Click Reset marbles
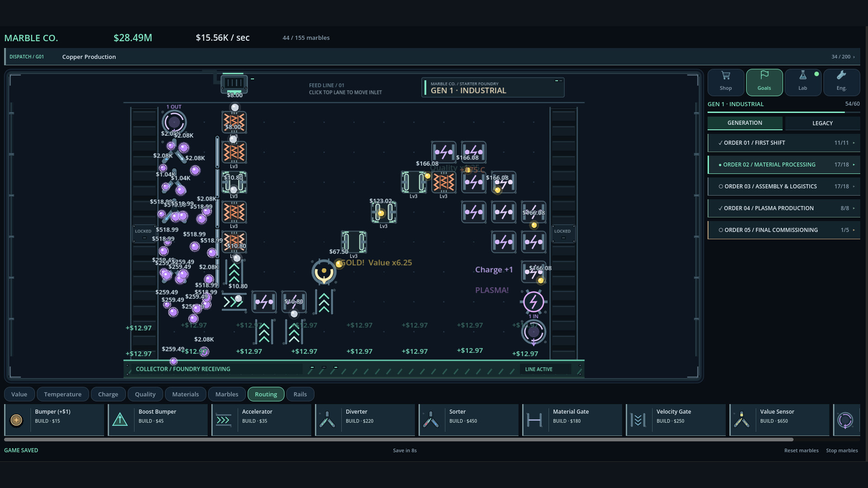This screenshot has height=488, width=868. coord(801,450)
